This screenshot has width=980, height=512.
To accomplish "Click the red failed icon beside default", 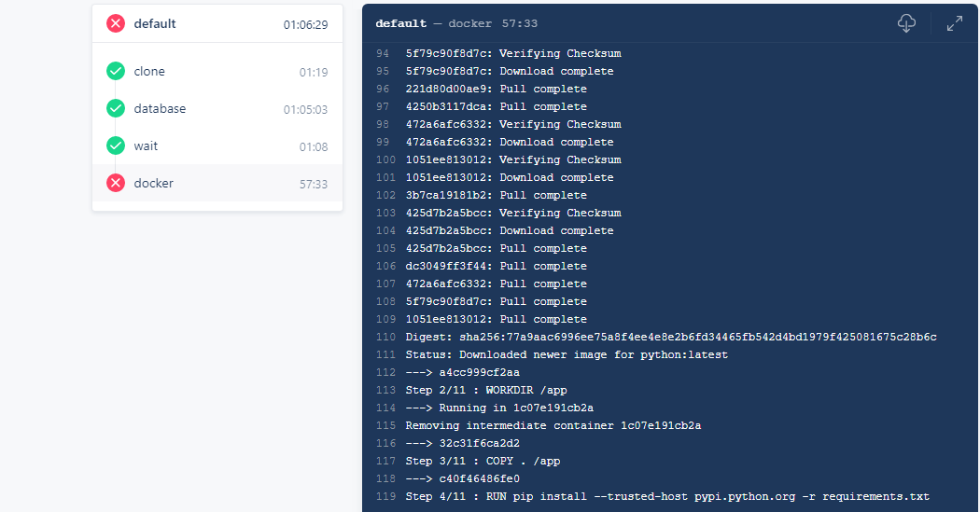I will 116,23.
